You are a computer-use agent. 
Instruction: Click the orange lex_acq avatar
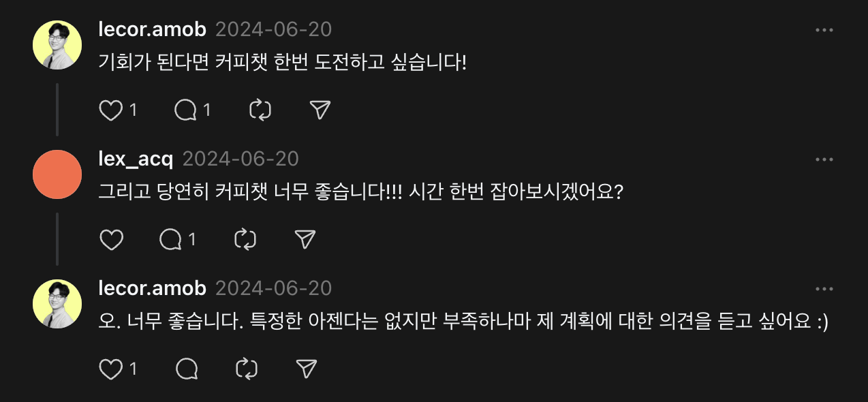coord(57,174)
